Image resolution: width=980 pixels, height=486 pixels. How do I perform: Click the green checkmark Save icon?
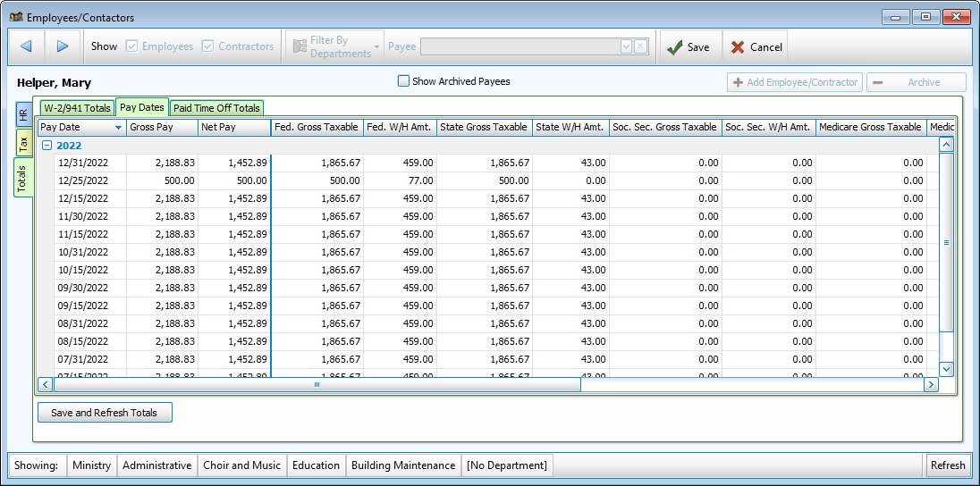click(674, 47)
